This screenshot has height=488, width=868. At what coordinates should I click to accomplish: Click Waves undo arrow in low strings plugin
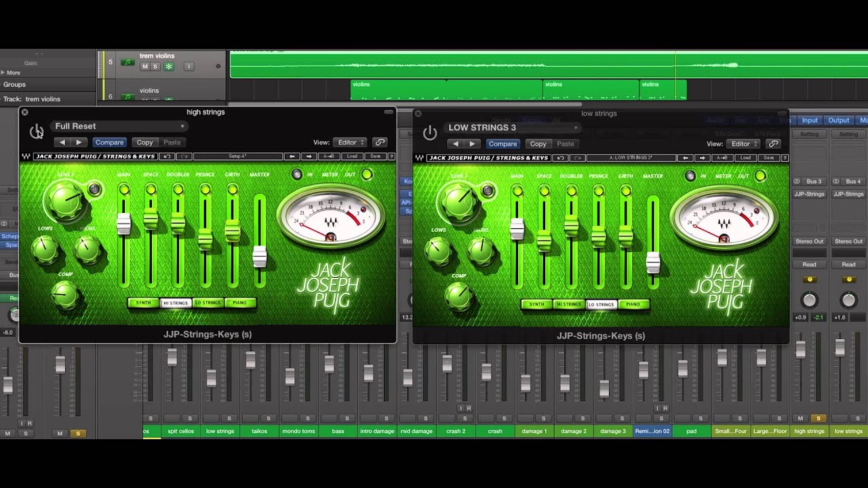(x=561, y=158)
